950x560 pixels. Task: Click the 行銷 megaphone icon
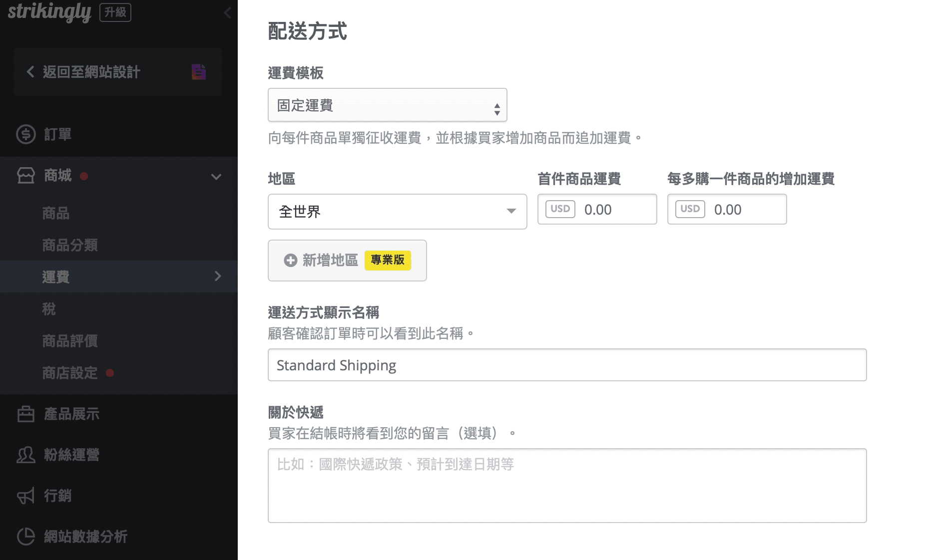[x=25, y=496]
